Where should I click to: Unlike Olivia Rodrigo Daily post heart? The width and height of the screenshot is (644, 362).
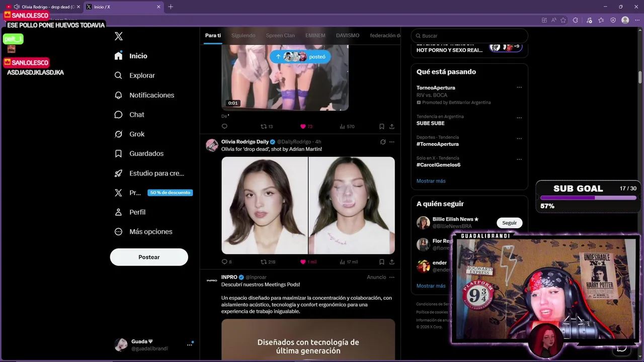click(x=303, y=262)
